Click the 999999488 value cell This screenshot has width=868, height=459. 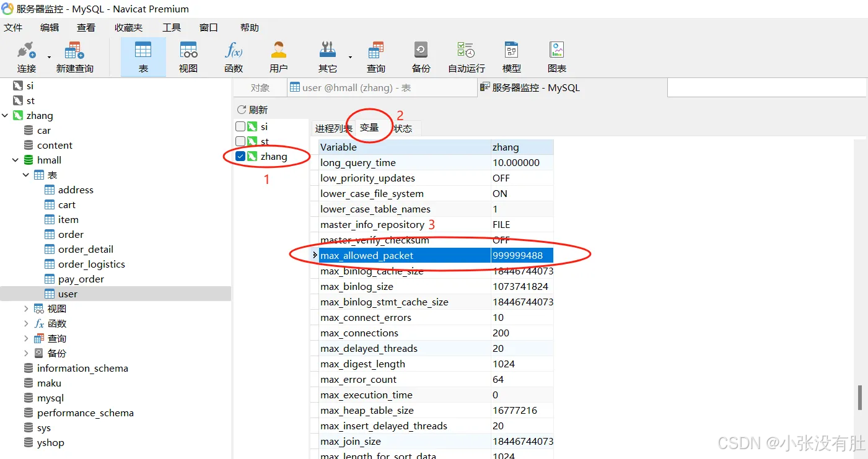point(522,256)
